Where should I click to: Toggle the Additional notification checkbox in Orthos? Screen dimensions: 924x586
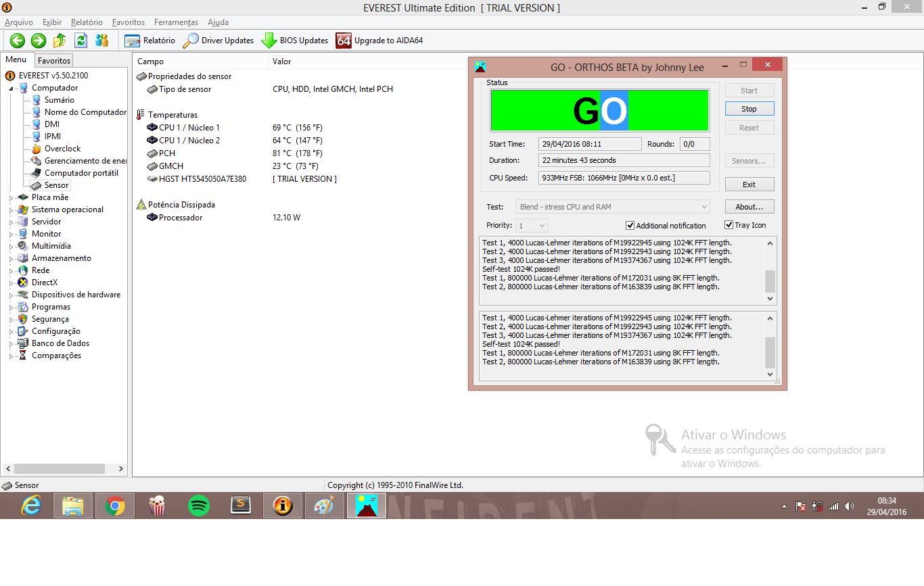[630, 226]
